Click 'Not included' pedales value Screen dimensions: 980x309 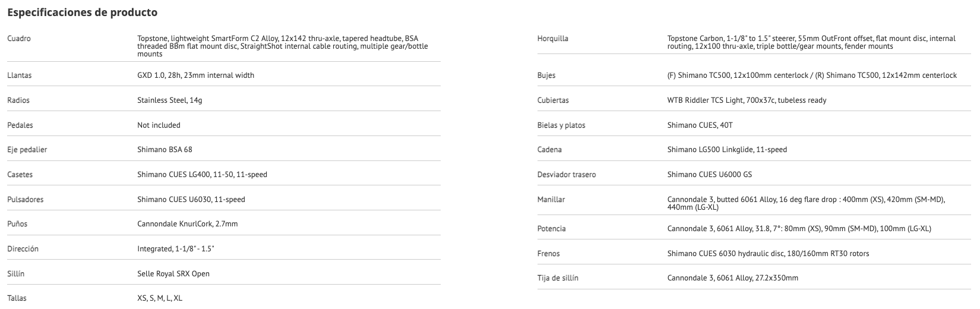pyautogui.click(x=159, y=125)
